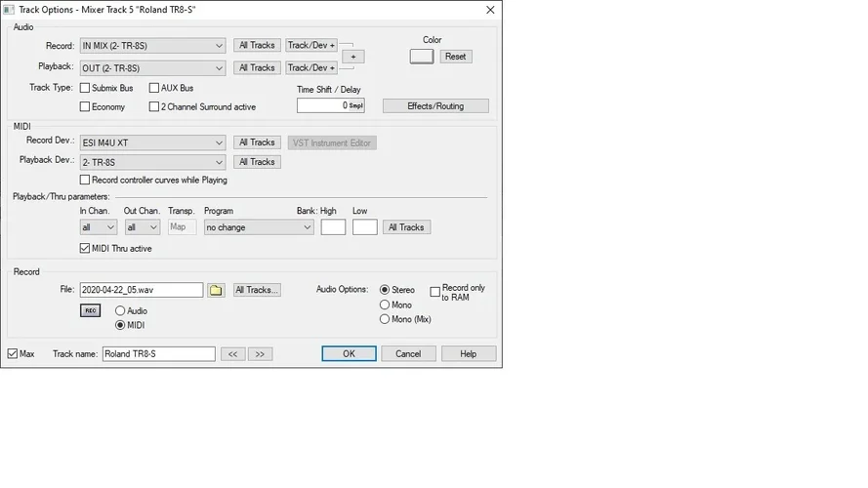Click Cancel button
Viewport: 868px width, 488px height.
click(408, 353)
